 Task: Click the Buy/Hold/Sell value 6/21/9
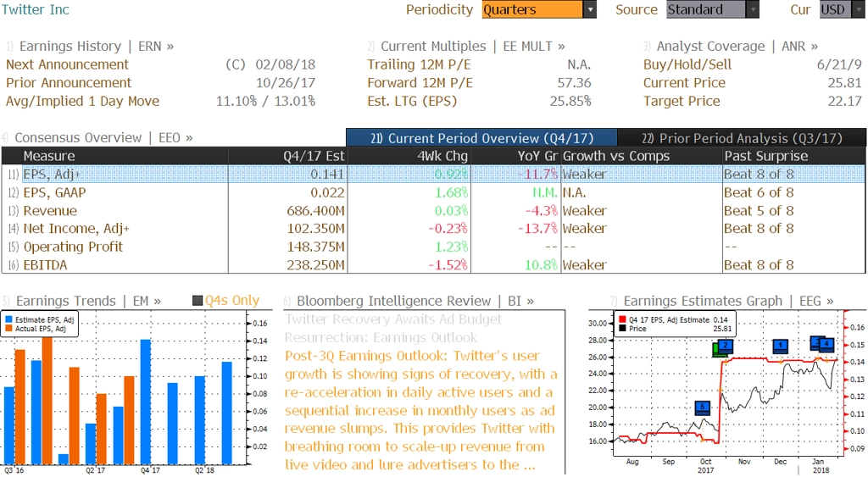[x=839, y=64]
